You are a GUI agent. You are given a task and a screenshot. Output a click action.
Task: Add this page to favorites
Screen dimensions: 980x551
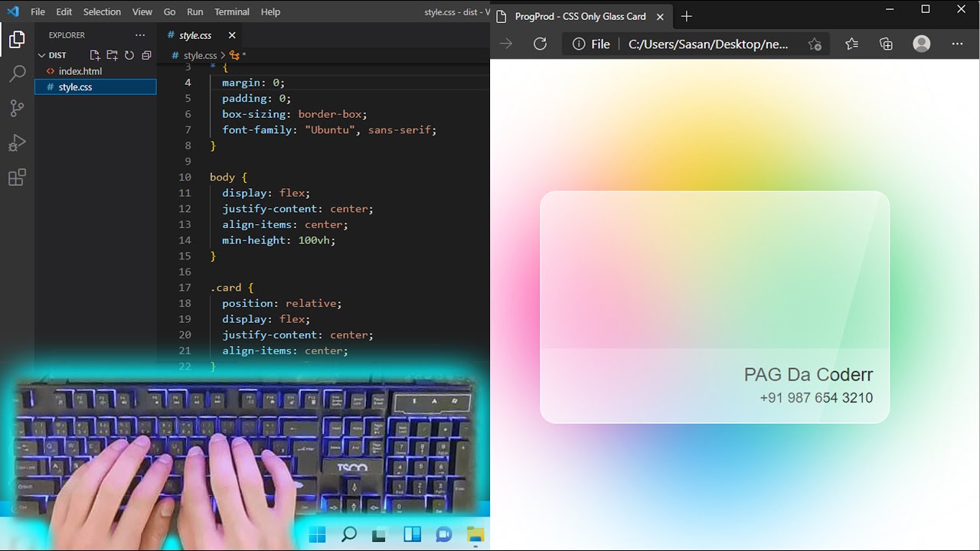point(815,44)
